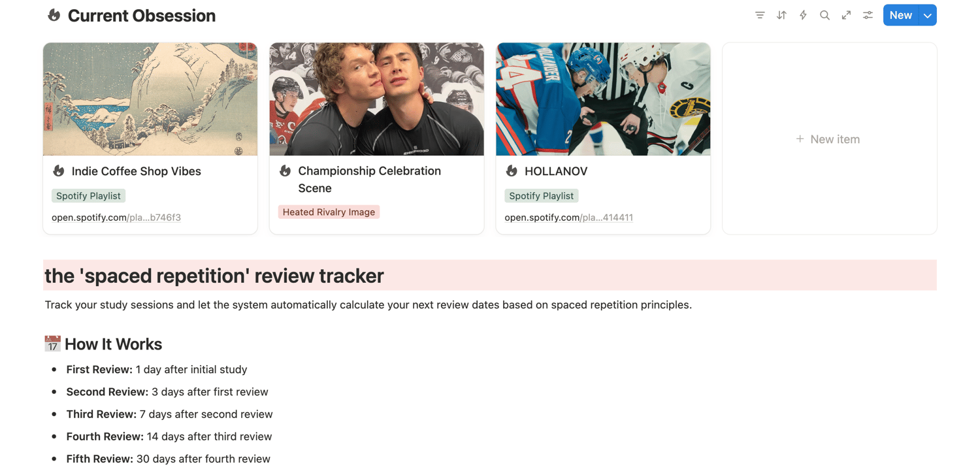Click flame icon beside Current Obsession title
The image size is (980, 473).
point(54,15)
